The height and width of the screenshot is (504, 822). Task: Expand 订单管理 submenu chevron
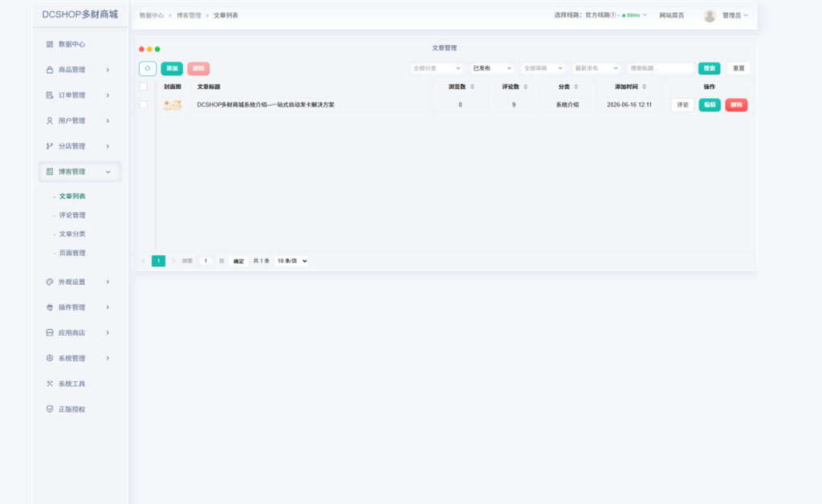(x=108, y=96)
